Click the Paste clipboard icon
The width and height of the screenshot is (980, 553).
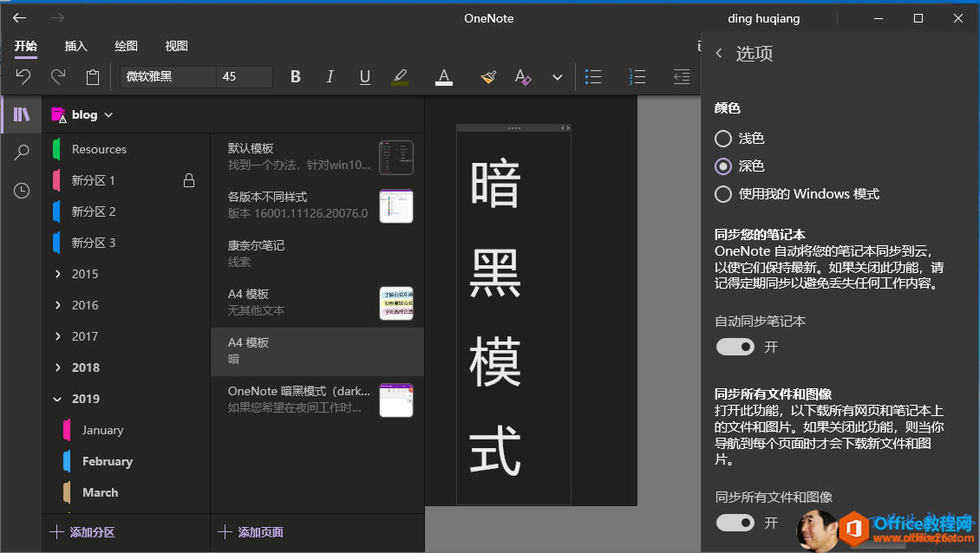[x=92, y=76]
